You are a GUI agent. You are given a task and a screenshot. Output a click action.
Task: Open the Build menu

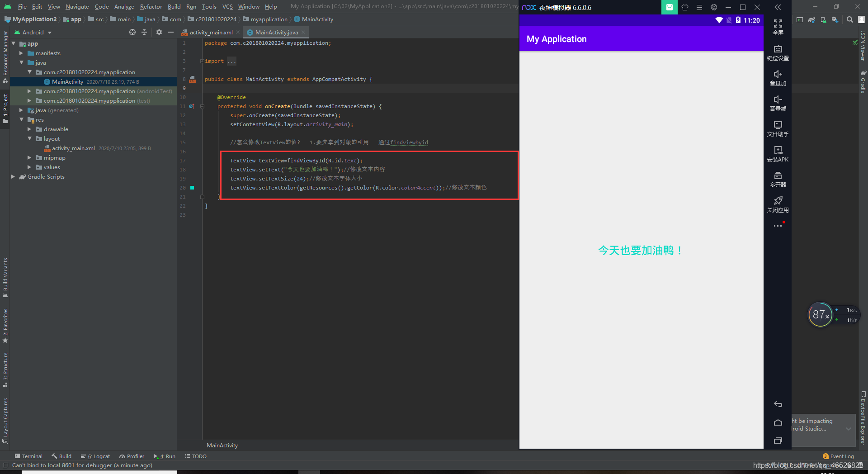point(174,7)
